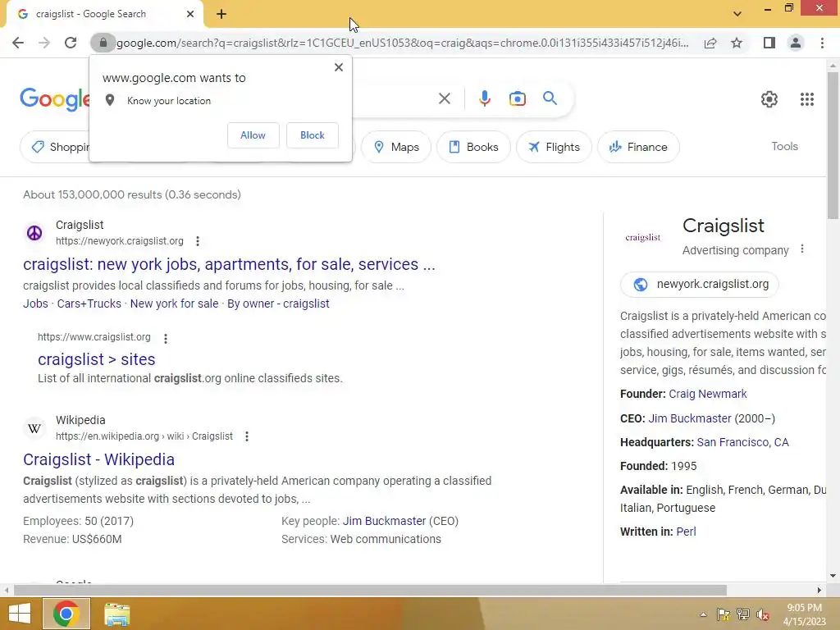Viewport: 840px width, 630px height.
Task: Share this page from address bar
Action: (x=710, y=43)
